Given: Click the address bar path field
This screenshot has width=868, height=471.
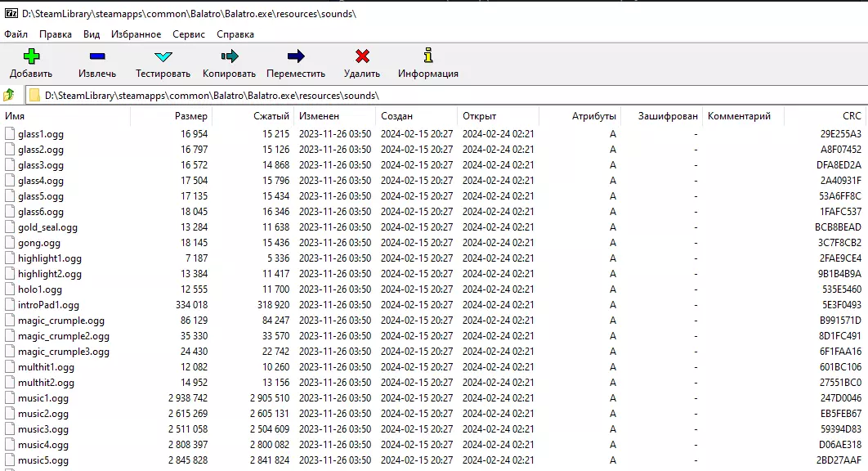Looking at the screenshot, I should coord(446,96).
